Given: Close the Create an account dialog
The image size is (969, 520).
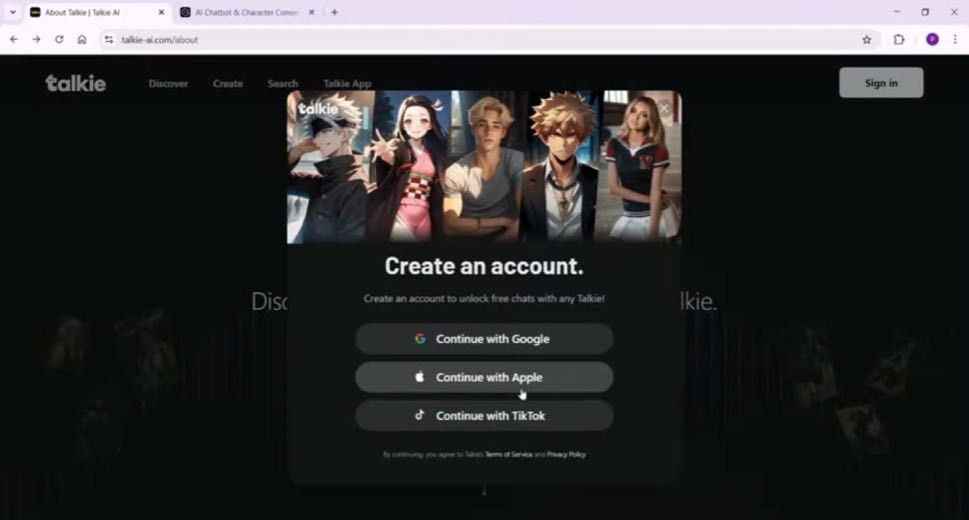Looking at the screenshot, I should 664,108.
